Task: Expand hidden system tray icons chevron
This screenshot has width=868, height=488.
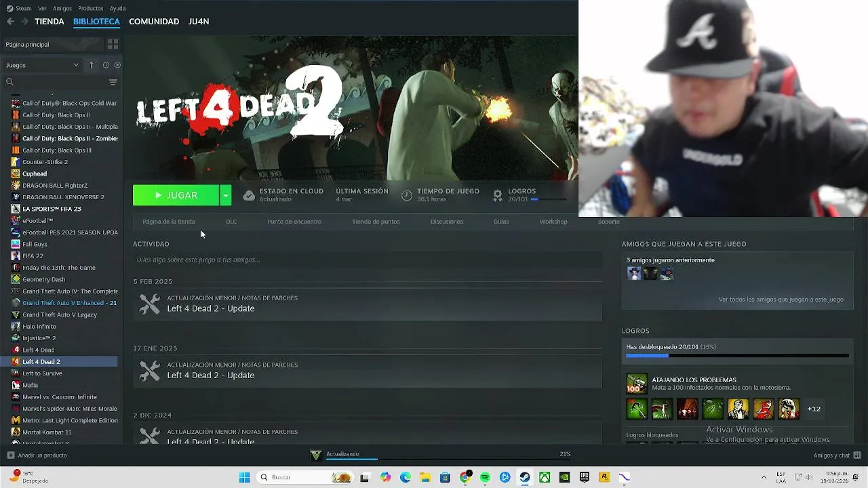Action: (764, 477)
